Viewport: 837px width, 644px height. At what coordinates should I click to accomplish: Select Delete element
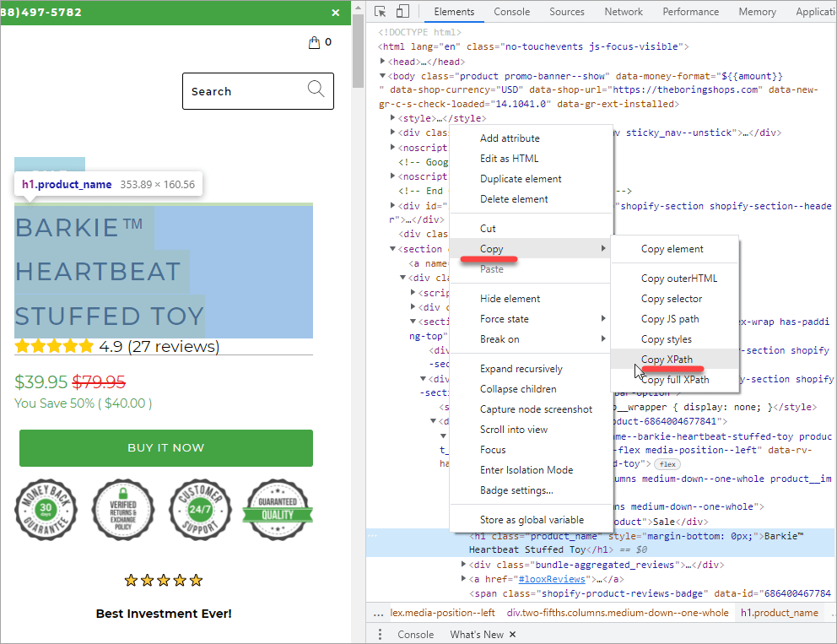coord(531,199)
